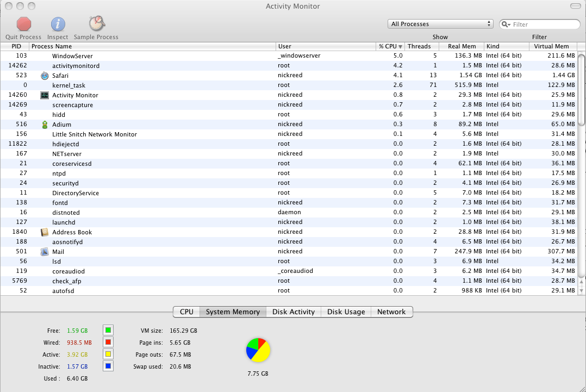Switch to the Disk Usage tab
This screenshot has width=586, height=392.
click(x=346, y=312)
